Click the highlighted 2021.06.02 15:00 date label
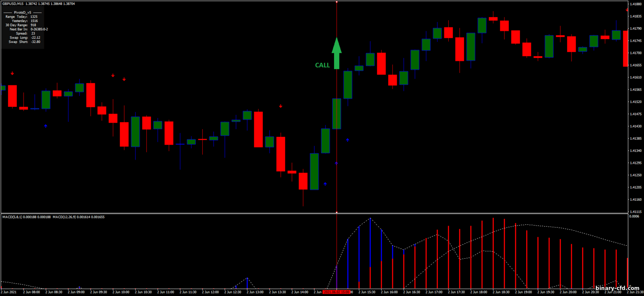Screen dimensions: 644x296 (337, 292)
